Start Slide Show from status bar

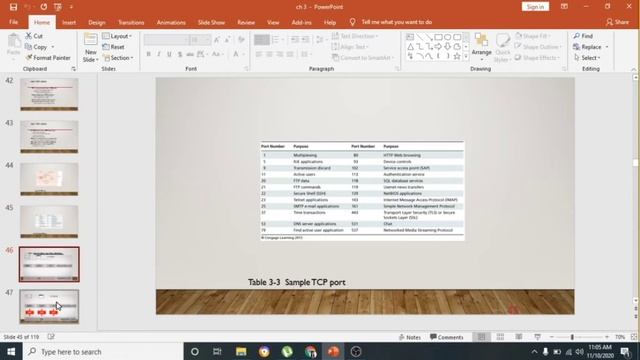(x=538, y=337)
